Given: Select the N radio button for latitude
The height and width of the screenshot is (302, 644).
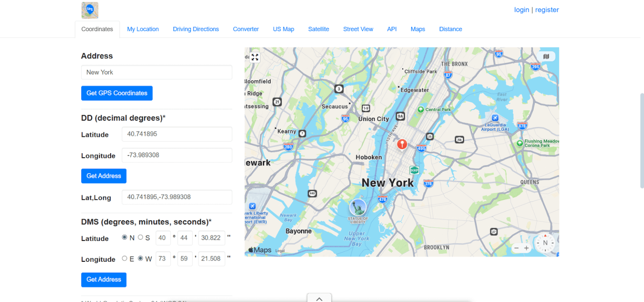Looking at the screenshot, I should [x=124, y=237].
